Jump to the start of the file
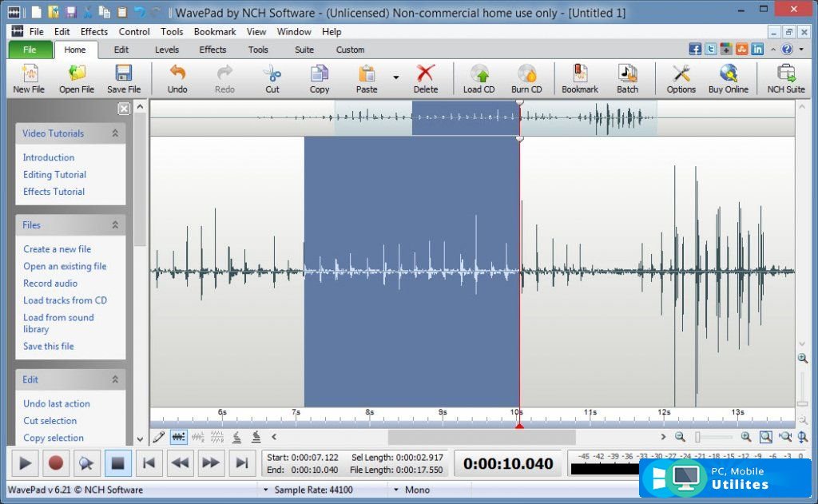 click(149, 462)
